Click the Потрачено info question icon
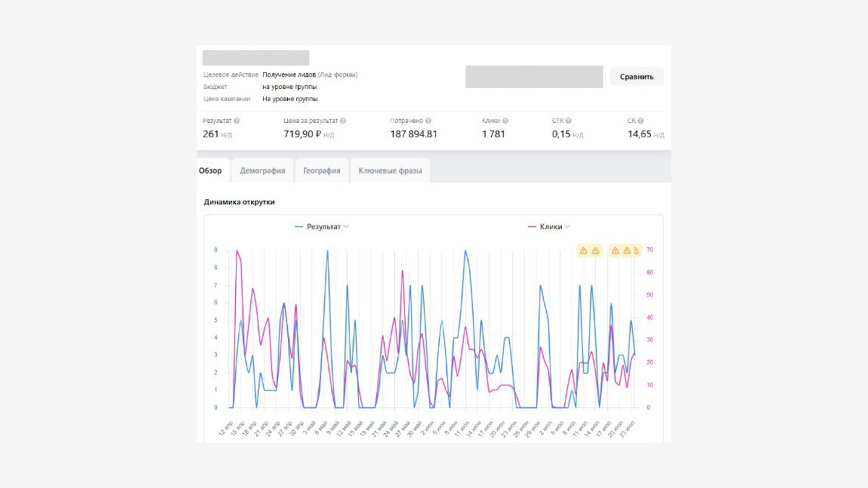The width and height of the screenshot is (868, 488). [429, 121]
